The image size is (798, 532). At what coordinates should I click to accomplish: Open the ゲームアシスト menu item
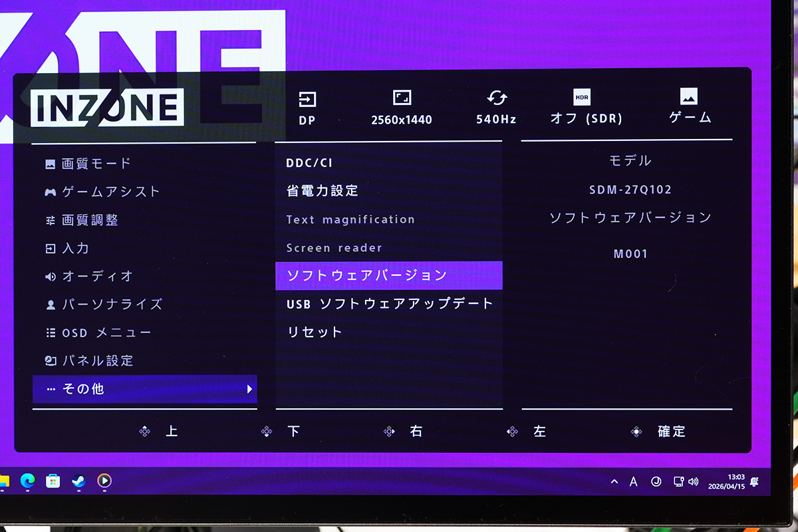coord(111,192)
